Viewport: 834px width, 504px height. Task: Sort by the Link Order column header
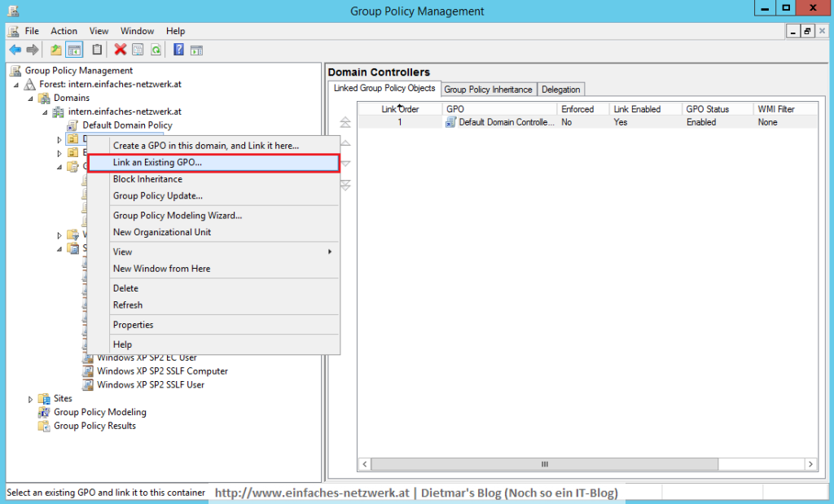pos(400,109)
